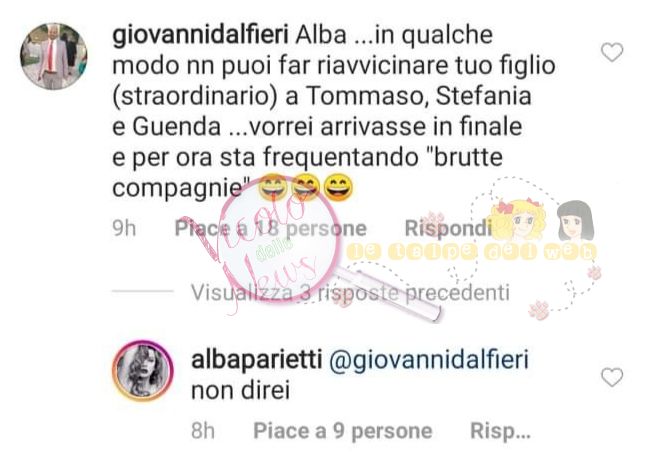664x456 pixels.
Task: View who liked: Piace a 18 persone
Action: pos(271,229)
